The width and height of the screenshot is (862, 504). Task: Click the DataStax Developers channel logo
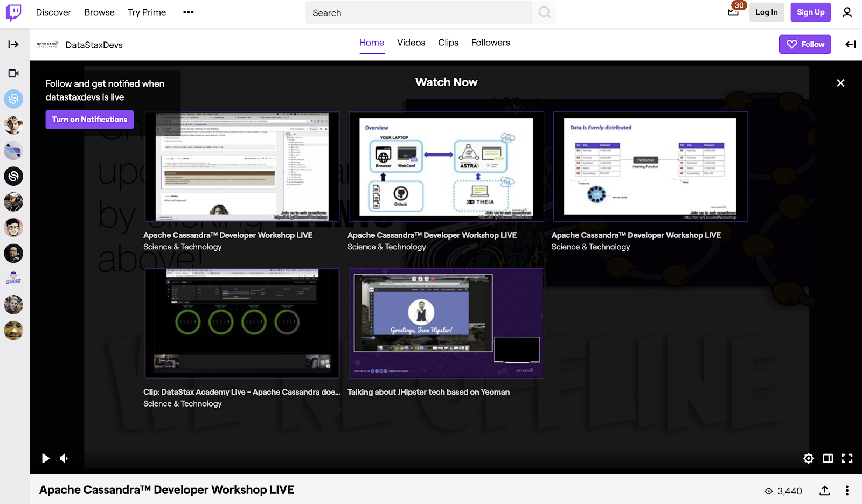click(x=47, y=45)
